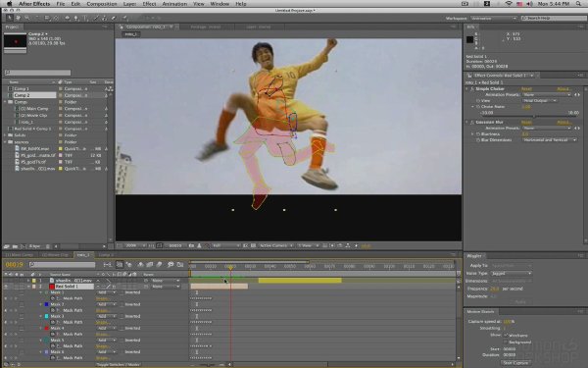Toggle the Simple Choker effect on/off
This screenshot has width=588, height=368.
tap(472, 89)
